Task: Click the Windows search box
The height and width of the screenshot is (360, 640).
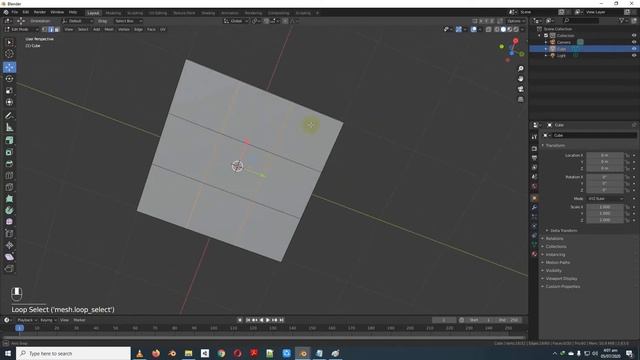Action: (x=73, y=353)
